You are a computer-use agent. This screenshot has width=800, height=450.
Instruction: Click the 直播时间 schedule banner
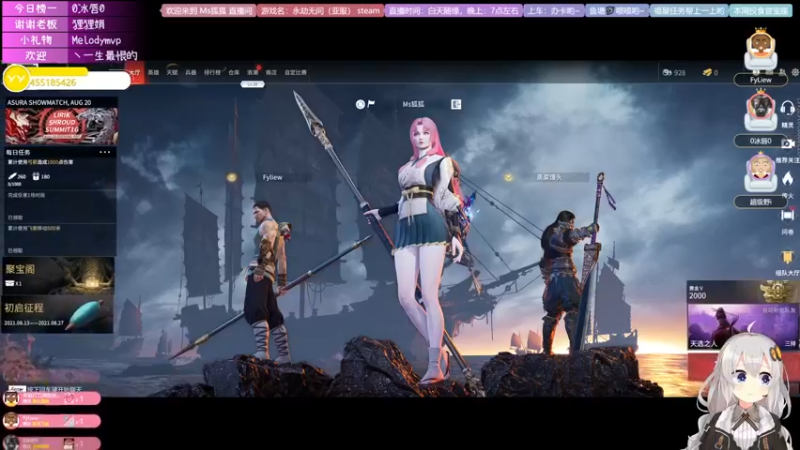(x=454, y=11)
